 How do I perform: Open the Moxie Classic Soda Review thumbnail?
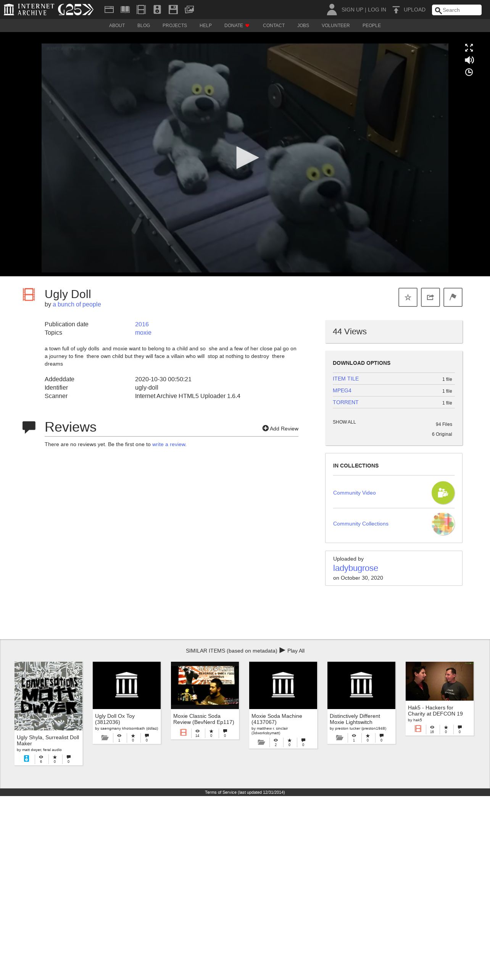point(205,685)
